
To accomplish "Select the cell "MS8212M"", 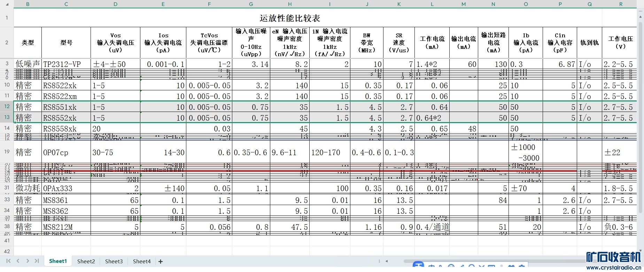I will (x=66, y=227).
